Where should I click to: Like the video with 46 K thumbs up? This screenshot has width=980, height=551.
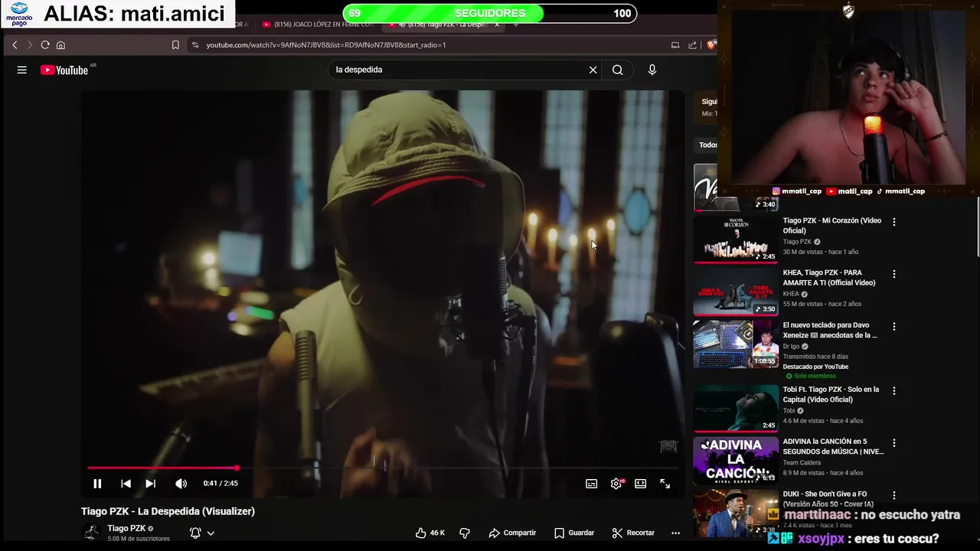click(430, 533)
